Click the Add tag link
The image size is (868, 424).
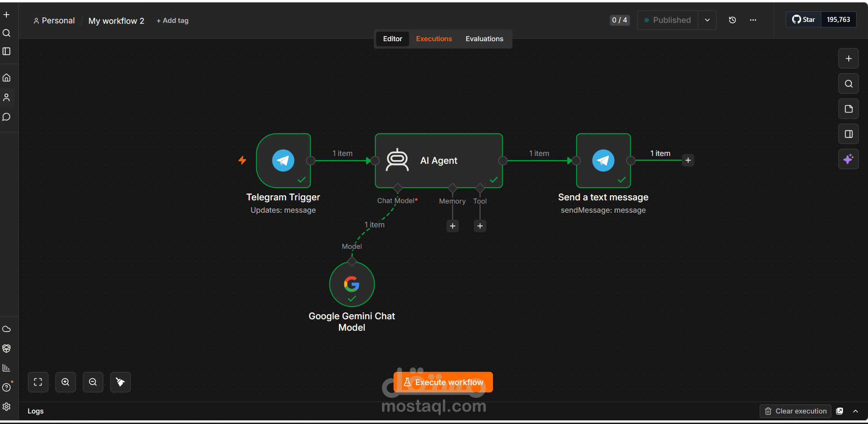point(172,21)
